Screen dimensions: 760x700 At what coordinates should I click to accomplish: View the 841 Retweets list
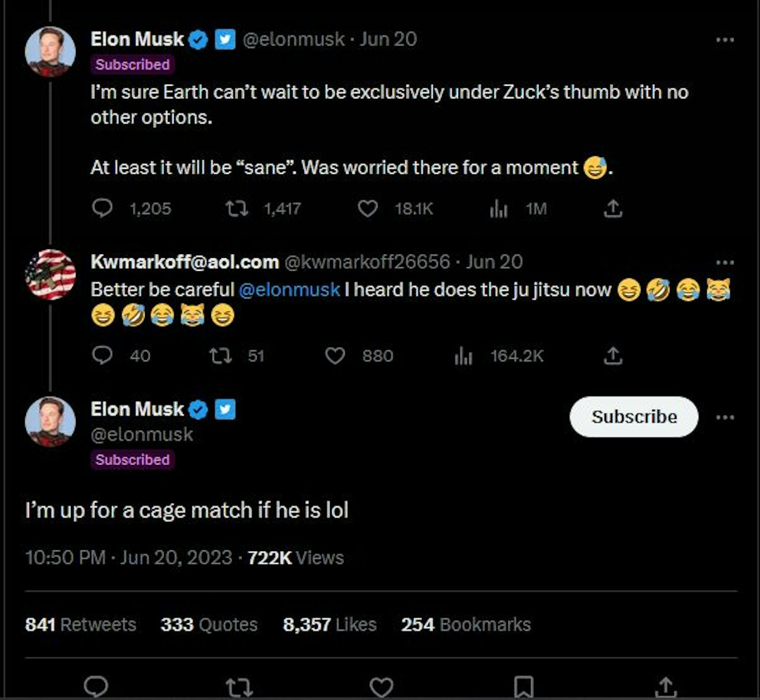(80, 625)
